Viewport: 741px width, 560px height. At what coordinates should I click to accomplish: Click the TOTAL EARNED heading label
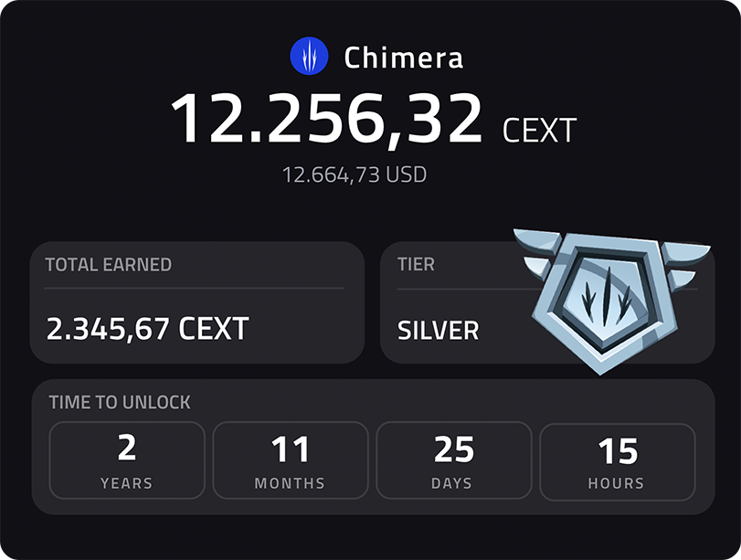(x=108, y=265)
